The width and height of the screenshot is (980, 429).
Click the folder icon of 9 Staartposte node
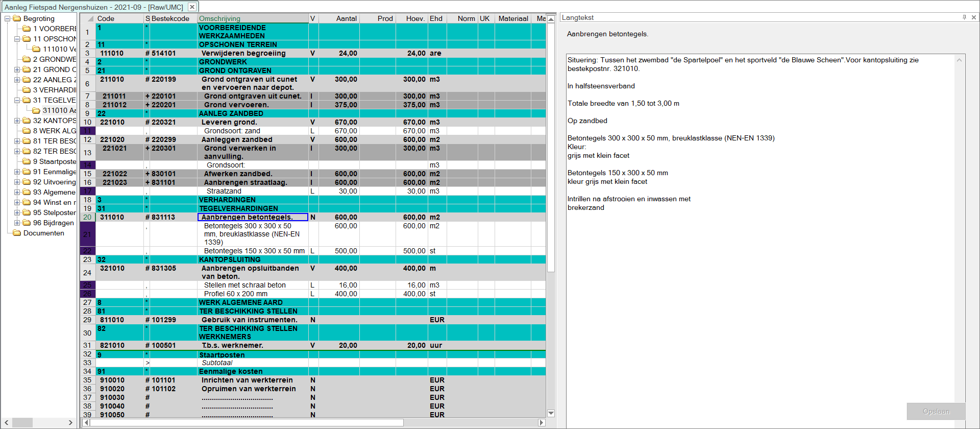point(27,161)
